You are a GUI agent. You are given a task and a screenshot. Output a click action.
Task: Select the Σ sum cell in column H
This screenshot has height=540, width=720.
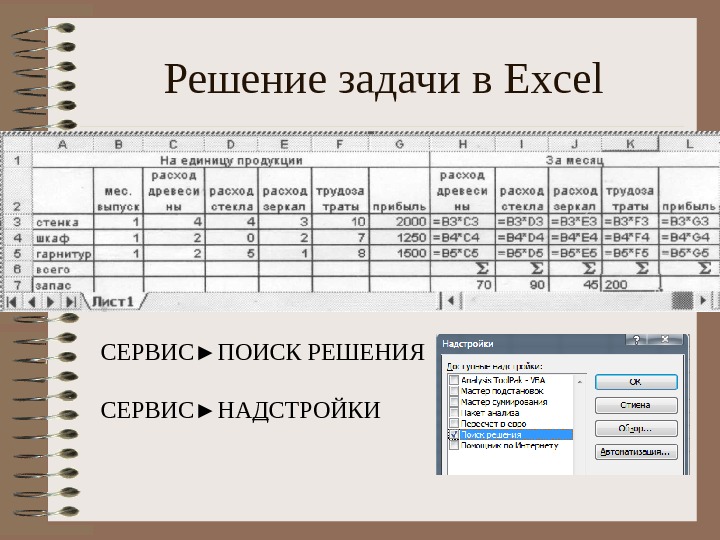462,269
